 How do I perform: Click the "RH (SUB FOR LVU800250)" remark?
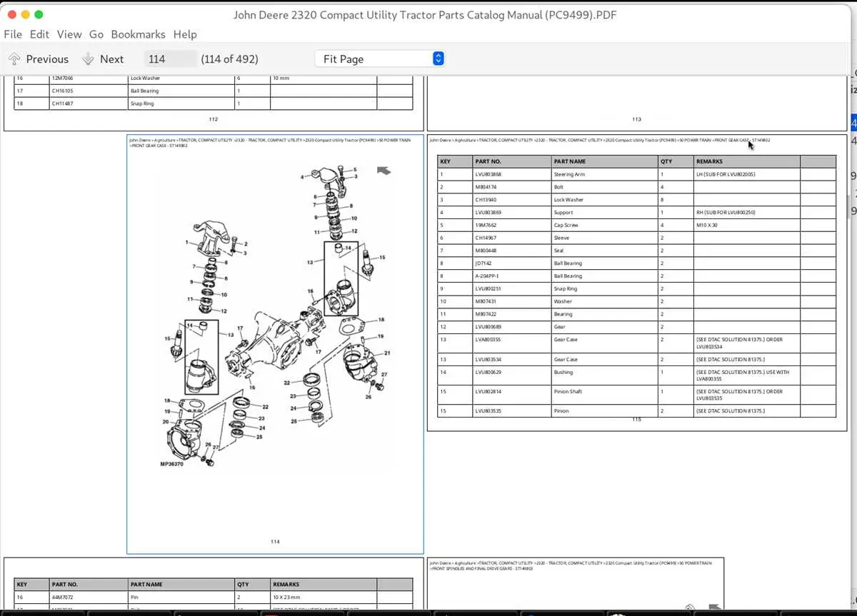pyautogui.click(x=726, y=213)
